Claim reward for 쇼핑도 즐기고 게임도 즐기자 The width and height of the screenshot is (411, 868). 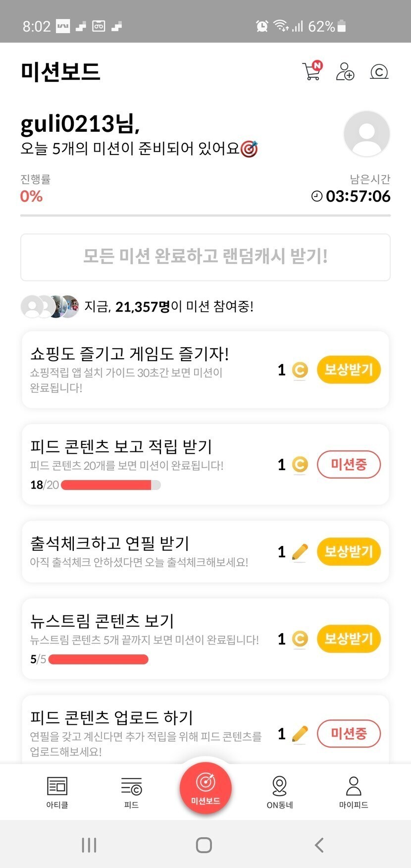349,370
